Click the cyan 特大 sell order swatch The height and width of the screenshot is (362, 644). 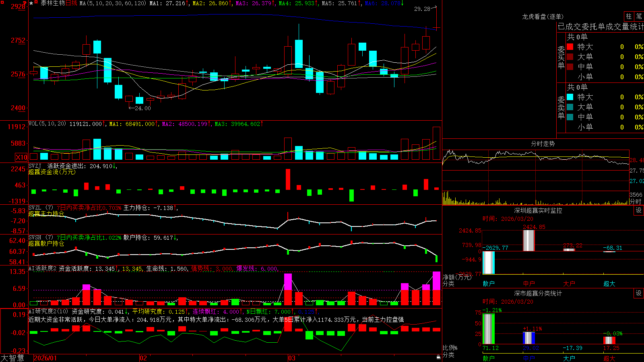click(570, 97)
